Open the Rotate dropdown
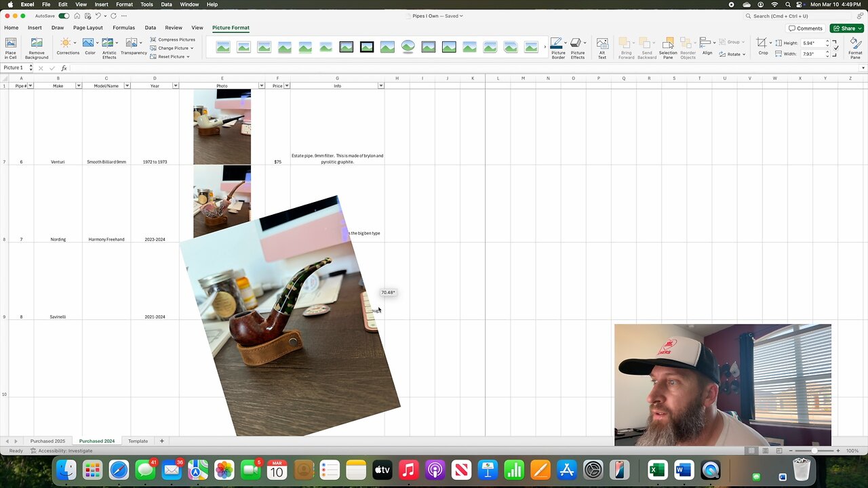This screenshot has height=488, width=868. [732, 54]
